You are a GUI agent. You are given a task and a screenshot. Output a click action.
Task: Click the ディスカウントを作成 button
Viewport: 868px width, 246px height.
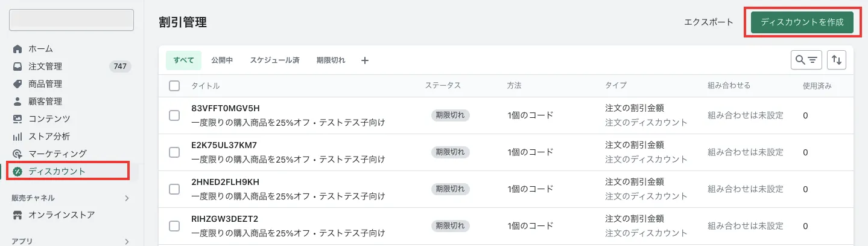tap(802, 22)
